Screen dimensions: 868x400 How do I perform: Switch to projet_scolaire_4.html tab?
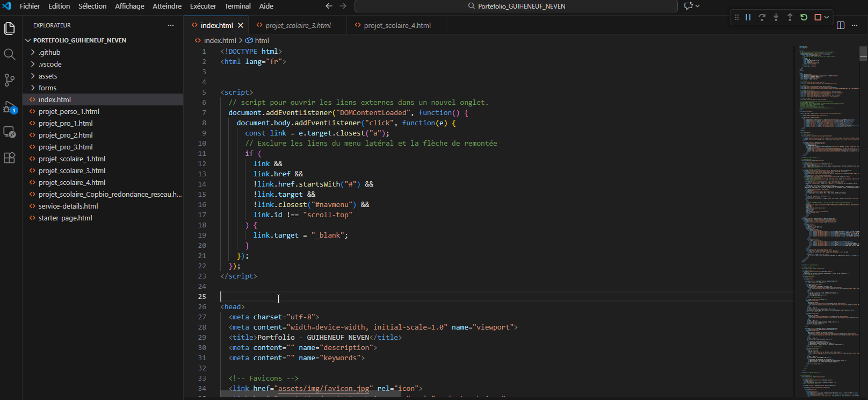pos(397,25)
